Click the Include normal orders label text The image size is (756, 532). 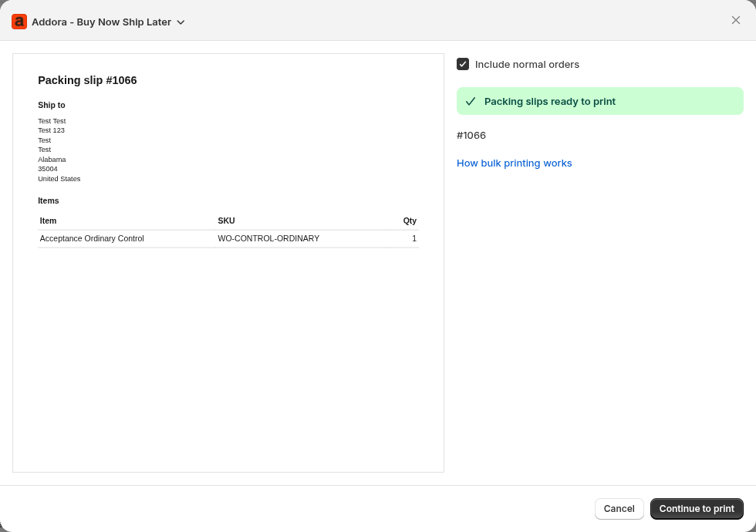[527, 64]
